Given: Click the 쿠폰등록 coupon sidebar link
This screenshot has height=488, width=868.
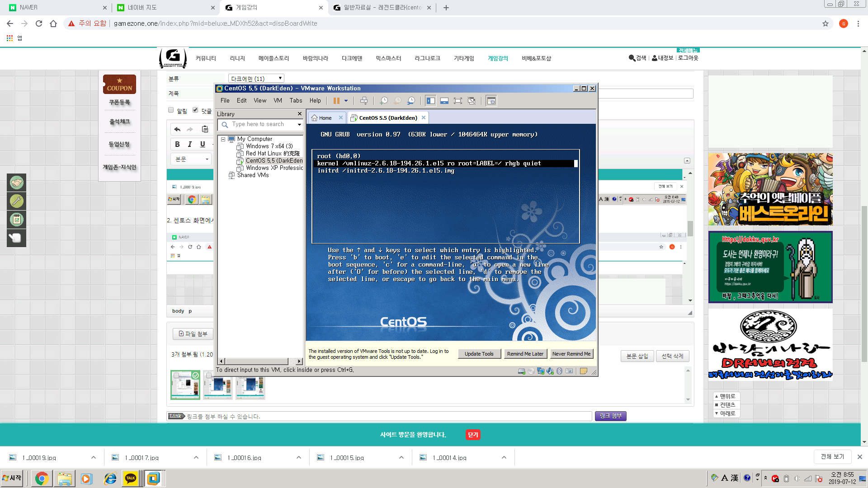Looking at the screenshot, I should pyautogui.click(x=119, y=103).
